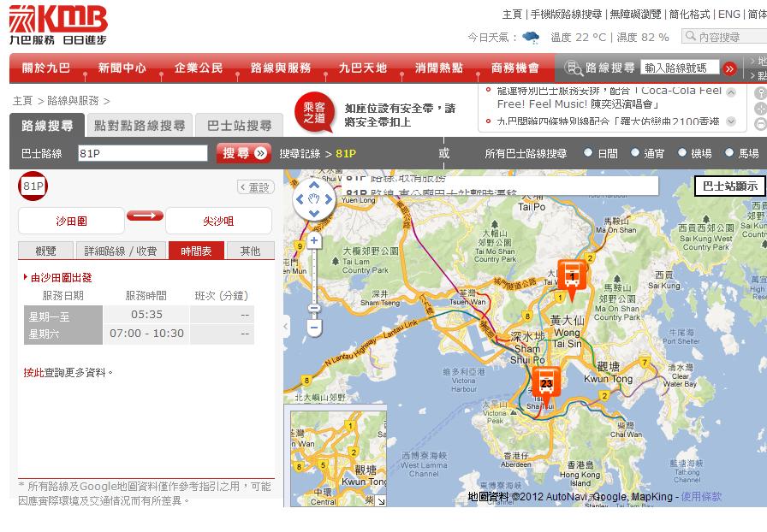This screenshot has width=767, height=532.
Task: Click the 07:00 - 10:30 service time cell
Action: click(x=146, y=334)
